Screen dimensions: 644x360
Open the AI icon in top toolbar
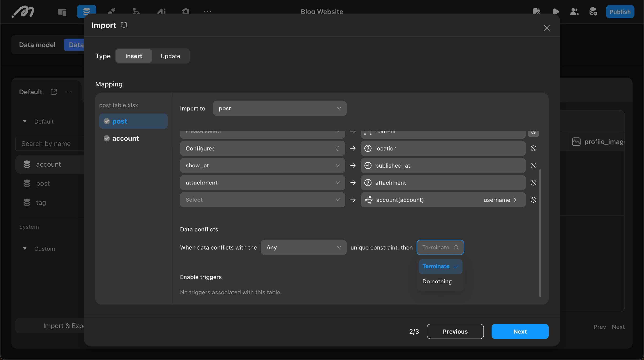point(161,11)
